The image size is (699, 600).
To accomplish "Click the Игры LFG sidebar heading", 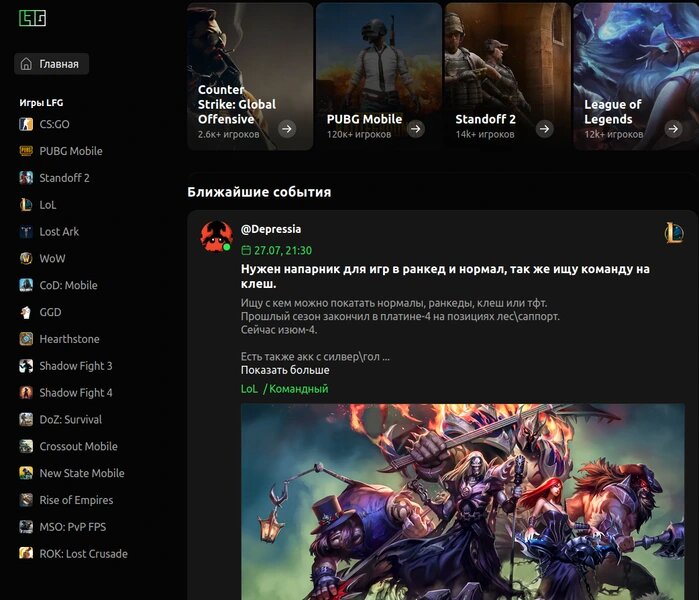I will point(41,103).
